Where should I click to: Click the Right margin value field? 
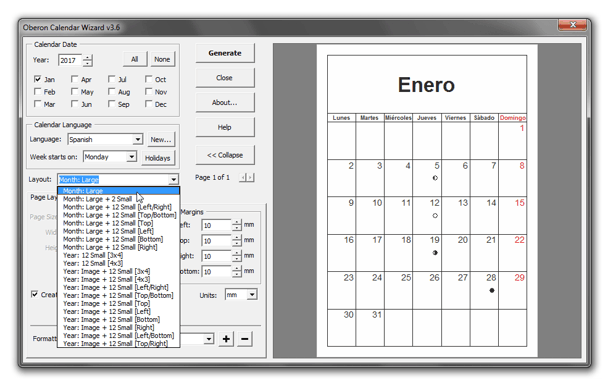tap(216, 256)
